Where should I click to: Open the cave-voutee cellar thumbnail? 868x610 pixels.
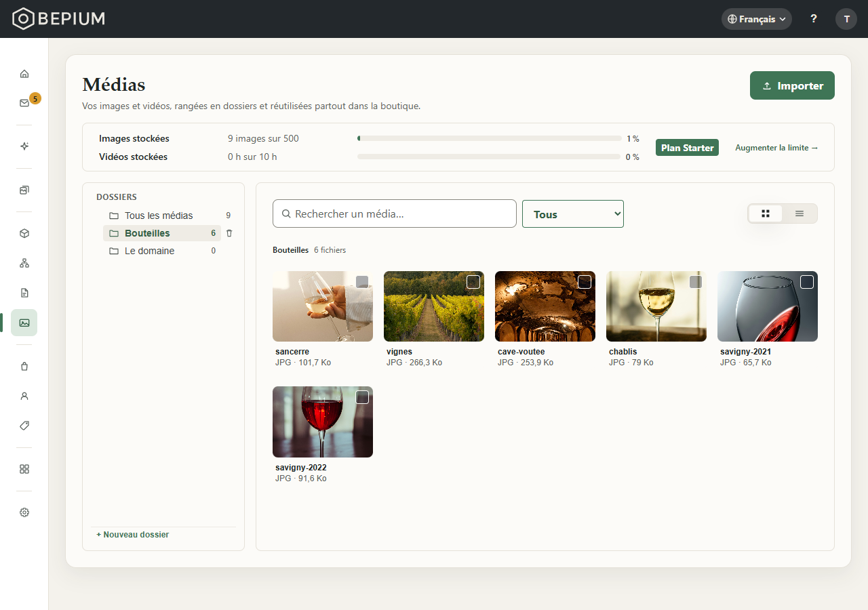pos(545,306)
